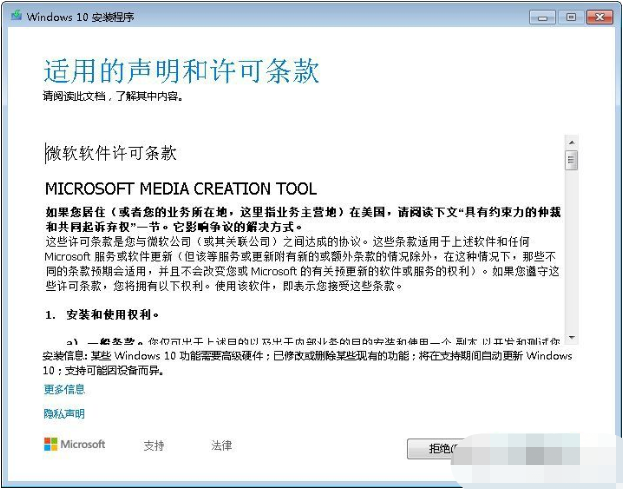Click the scrollbar thumb in license box

tap(572, 160)
